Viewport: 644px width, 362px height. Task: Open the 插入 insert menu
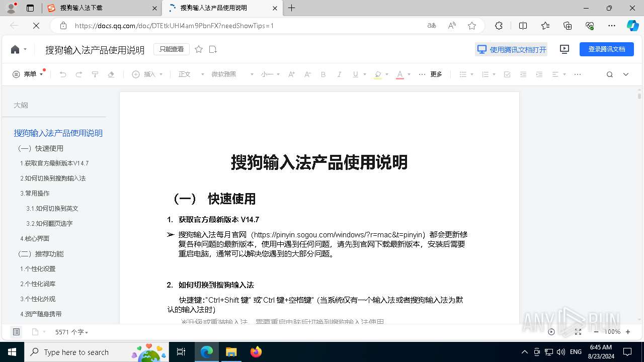click(x=147, y=74)
